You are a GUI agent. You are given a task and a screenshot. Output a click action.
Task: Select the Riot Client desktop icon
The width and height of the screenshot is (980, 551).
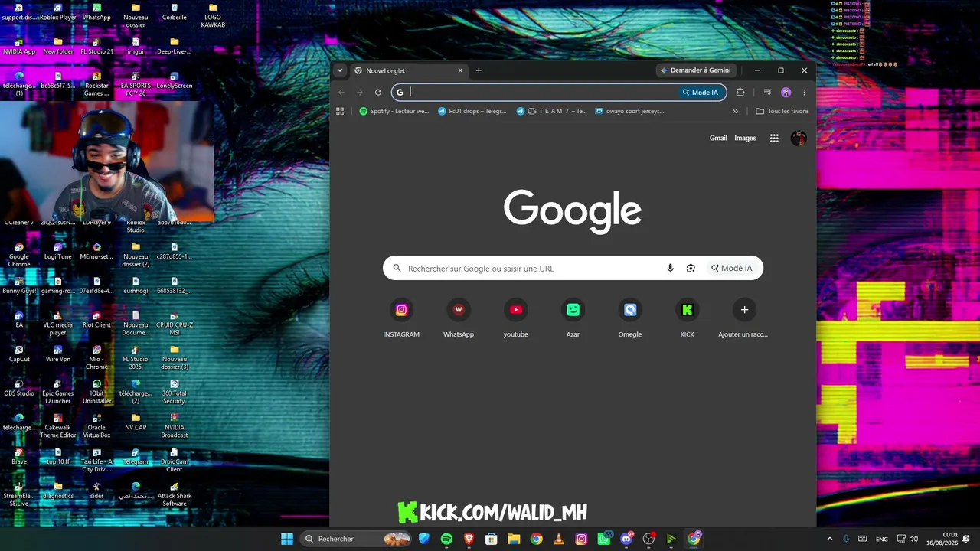(96, 320)
